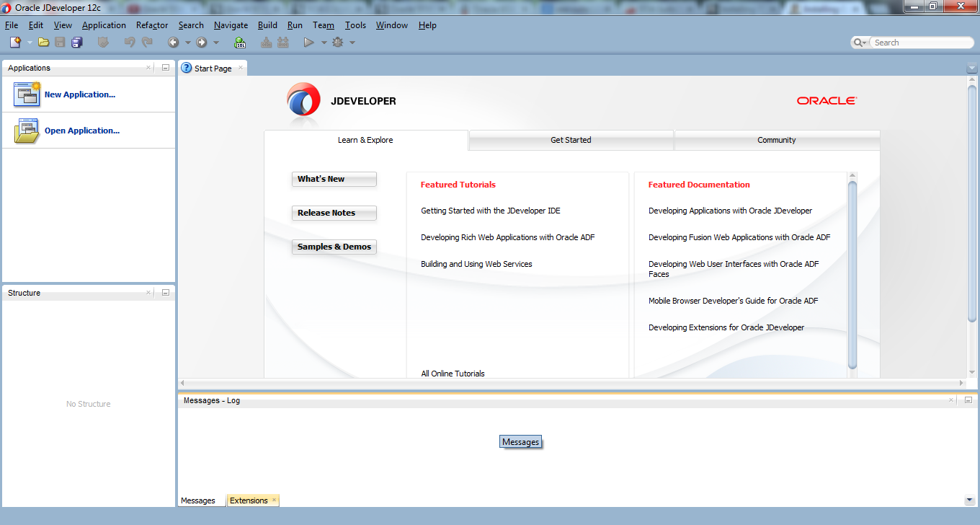Image resolution: width=980 pixels, height=525 pixels.
Task: Switch to the Learn & Explore tab
Action: pyautogui.click(x=366, y=140)
